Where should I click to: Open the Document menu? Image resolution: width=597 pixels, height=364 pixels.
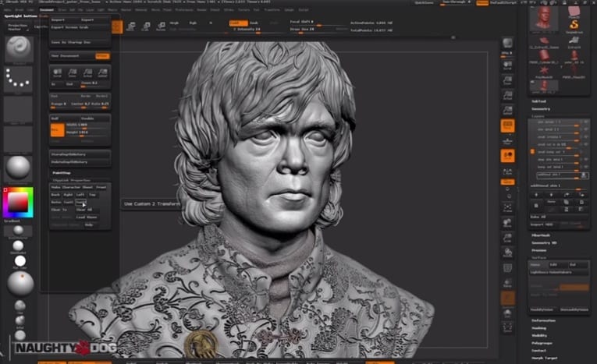coord(47,10)
